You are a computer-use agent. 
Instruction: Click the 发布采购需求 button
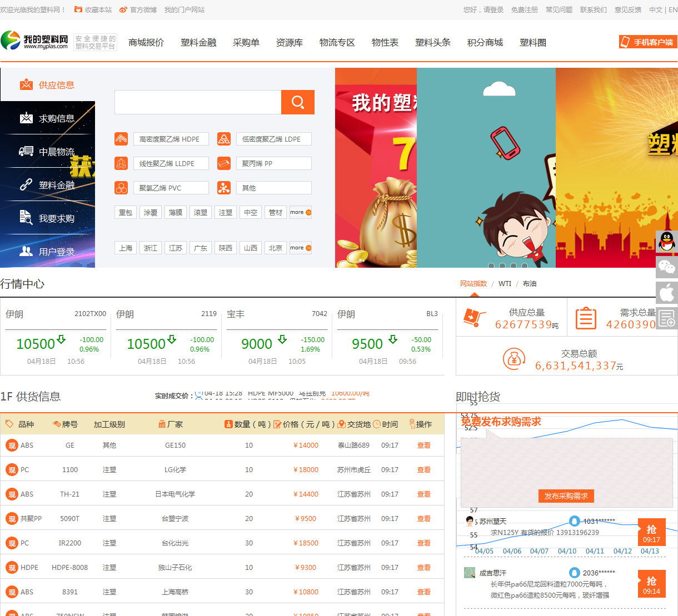point(566,496)
